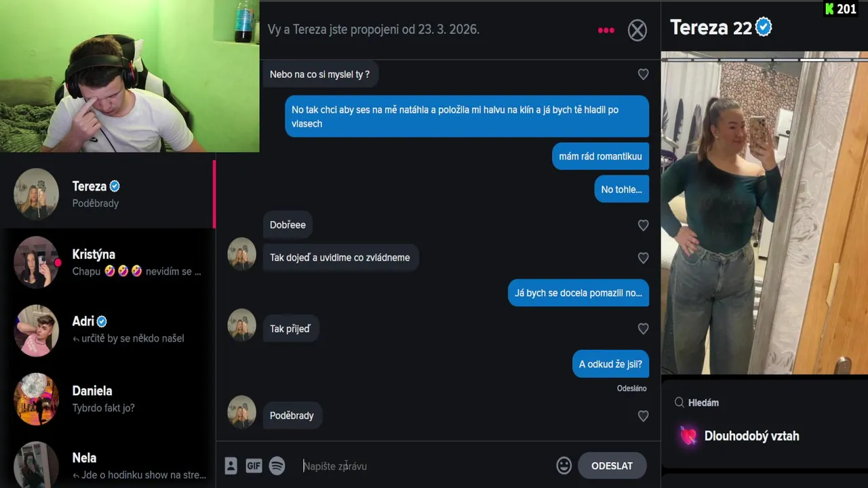Open the GIF picker
The height and width of the screenshot is (488, 868).
coord(254,466)
